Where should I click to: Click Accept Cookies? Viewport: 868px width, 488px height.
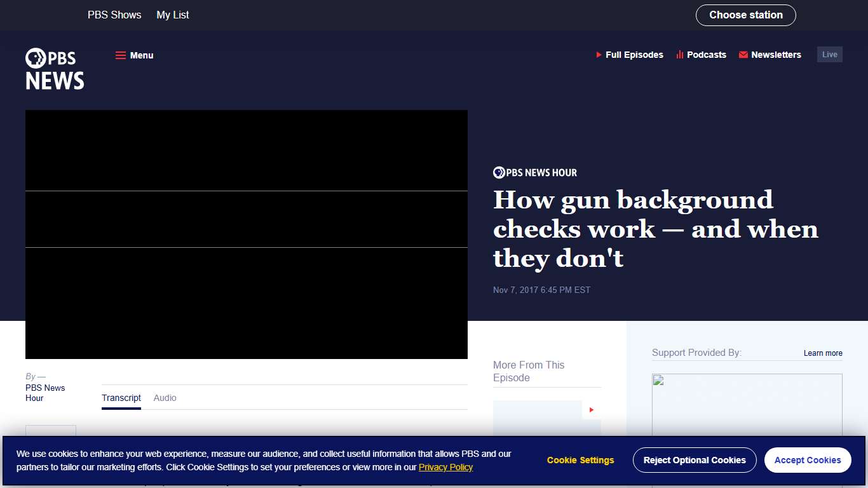(808, 459)
